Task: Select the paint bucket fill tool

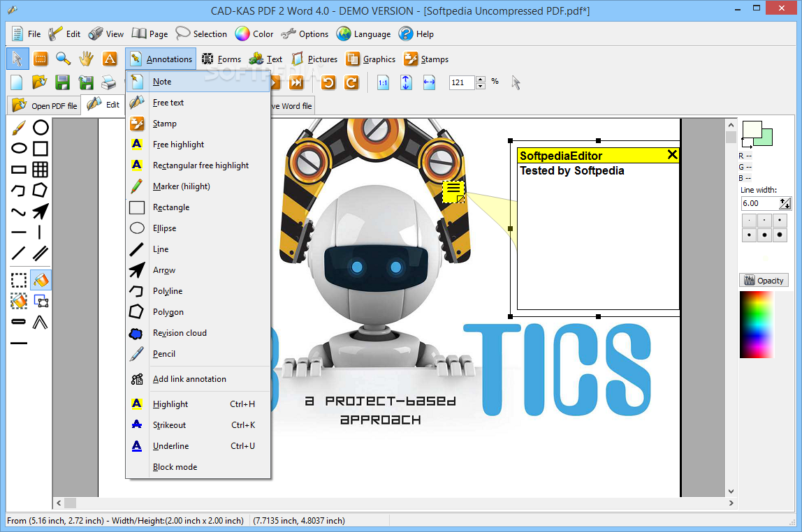Action: [41, 280]
